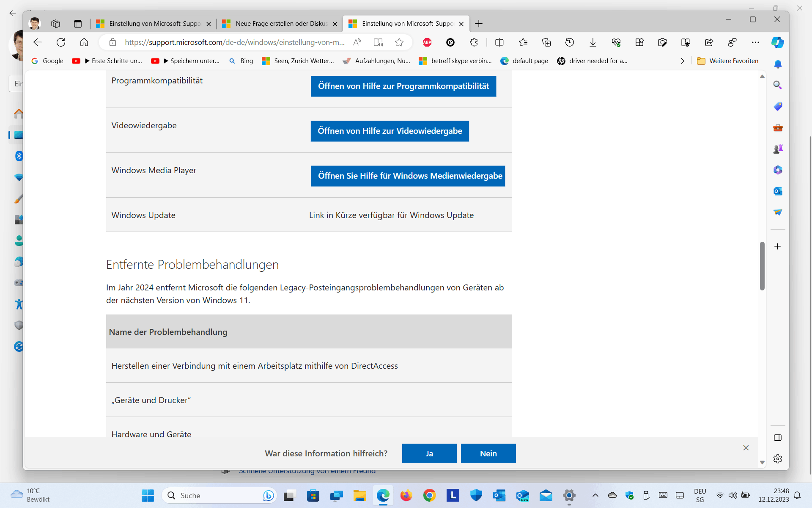Click Nein on feedback prompt
Viewport: 812px width, 508px height.
pos(488,453)
